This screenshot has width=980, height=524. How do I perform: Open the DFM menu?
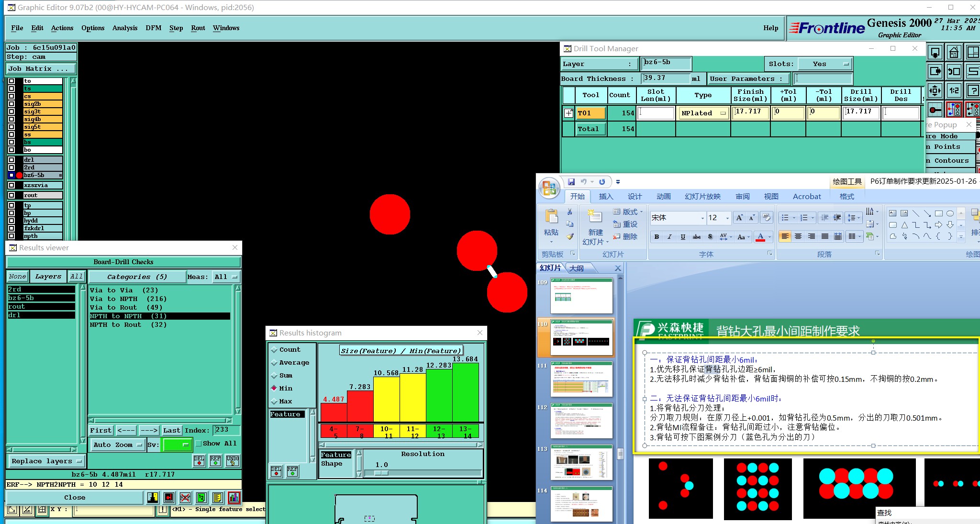click(153, 28)
